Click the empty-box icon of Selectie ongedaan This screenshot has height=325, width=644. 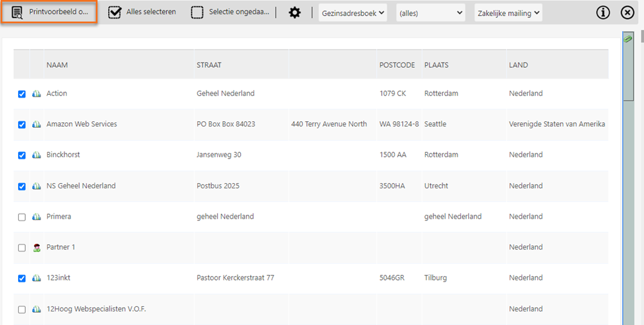pyautogui.click(x=197, y=13)
